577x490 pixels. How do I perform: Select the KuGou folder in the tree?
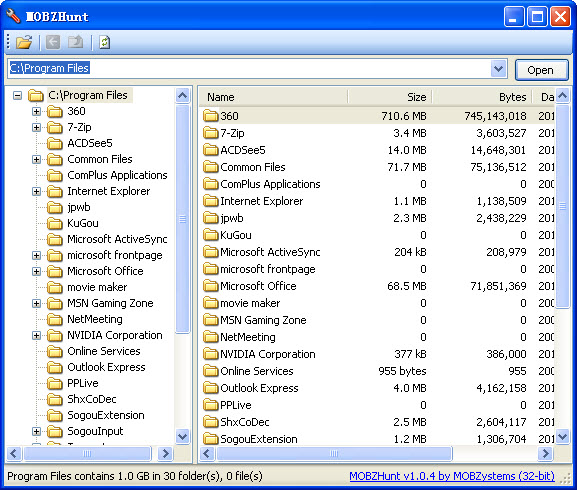[x=82, y=223]
